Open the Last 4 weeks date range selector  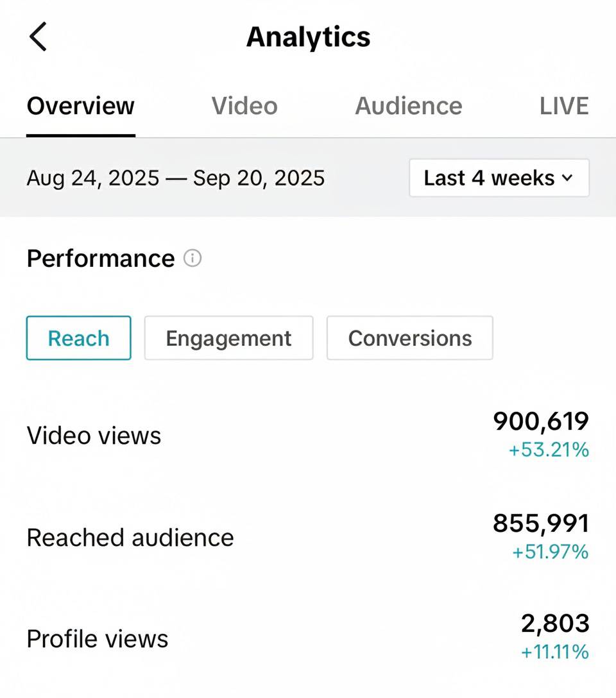[x=499, y=178]
